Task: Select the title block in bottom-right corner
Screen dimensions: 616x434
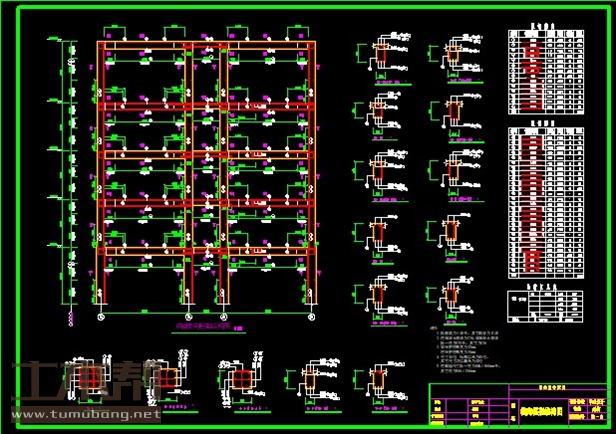Action: click(x=519, y=406)
